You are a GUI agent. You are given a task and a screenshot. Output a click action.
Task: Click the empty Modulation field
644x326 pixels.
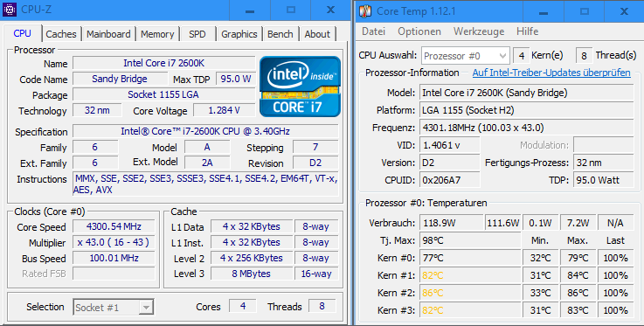[603, 145]
